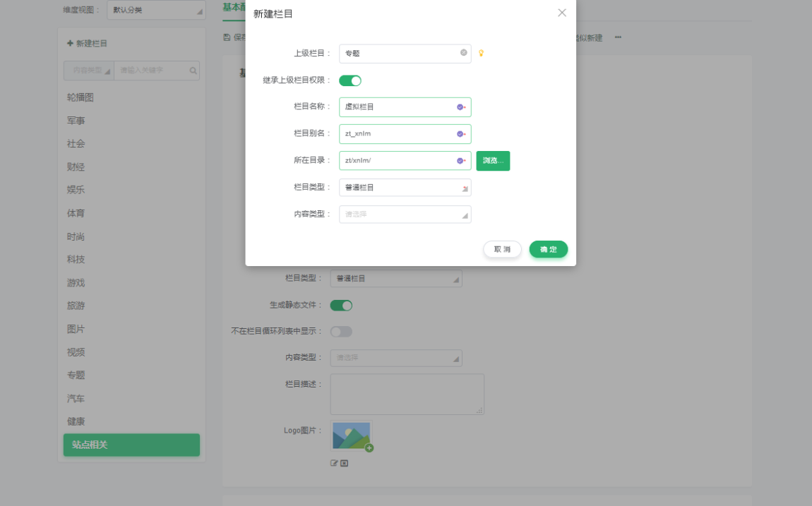Click the 浏览 button for 所在目录
The width and height of the screenshot is (812, 506).
tap(493, 161)
